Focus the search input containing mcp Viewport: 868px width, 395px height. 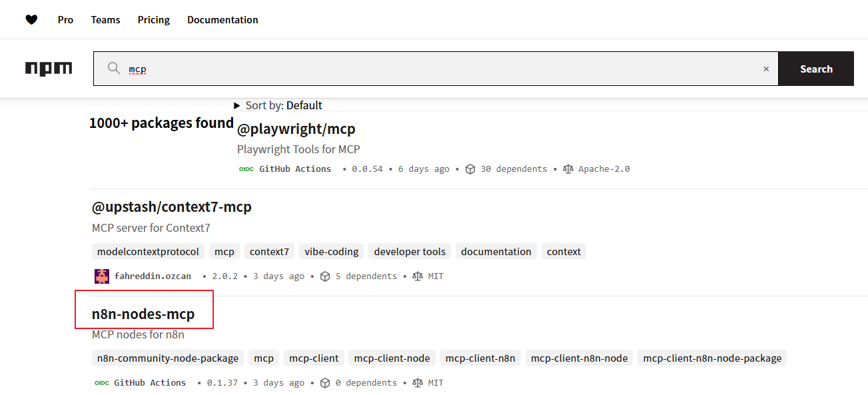[436, 69]
